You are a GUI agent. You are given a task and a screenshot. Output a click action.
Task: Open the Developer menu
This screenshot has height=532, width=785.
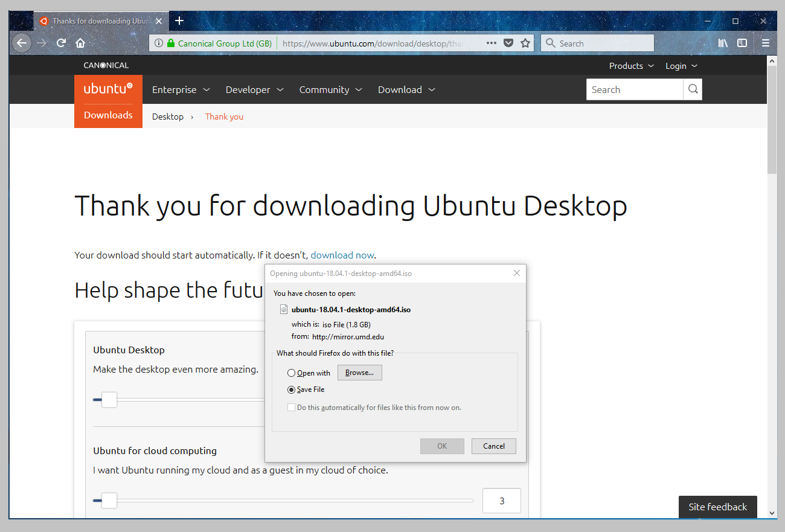pyautogui.click(x=254, y=89)
